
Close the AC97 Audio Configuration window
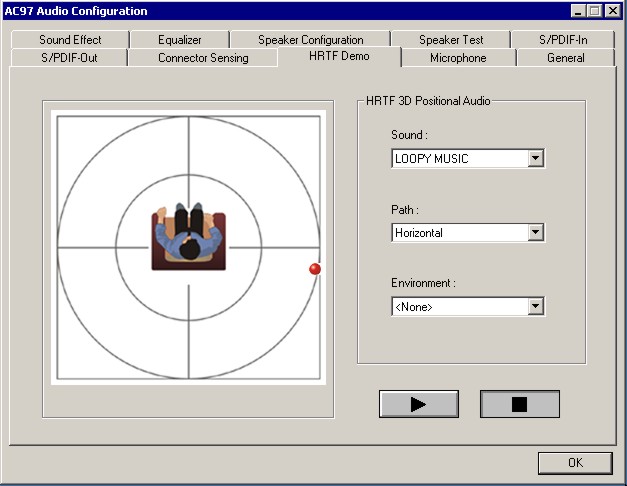click(612, 11)
